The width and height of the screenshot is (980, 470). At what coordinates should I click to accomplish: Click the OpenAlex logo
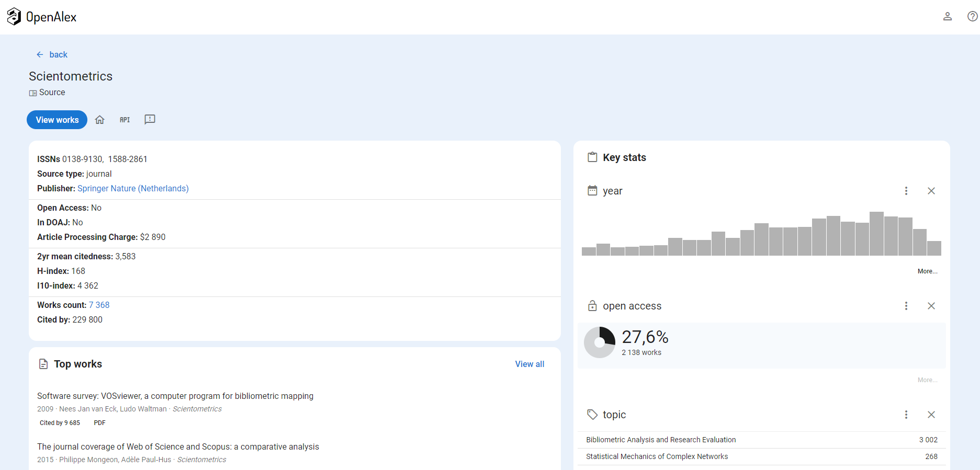[42, 17]
